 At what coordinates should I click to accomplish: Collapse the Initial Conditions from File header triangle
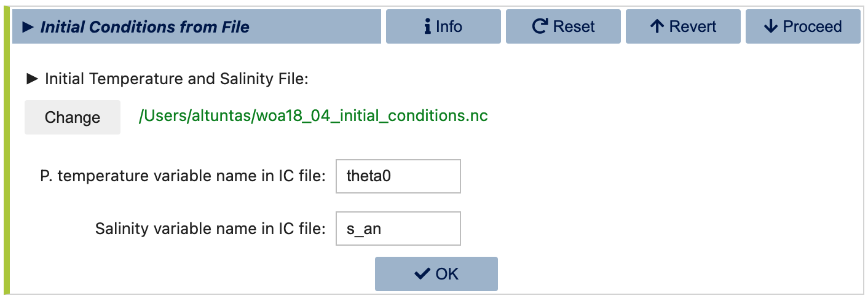[28, 27]
